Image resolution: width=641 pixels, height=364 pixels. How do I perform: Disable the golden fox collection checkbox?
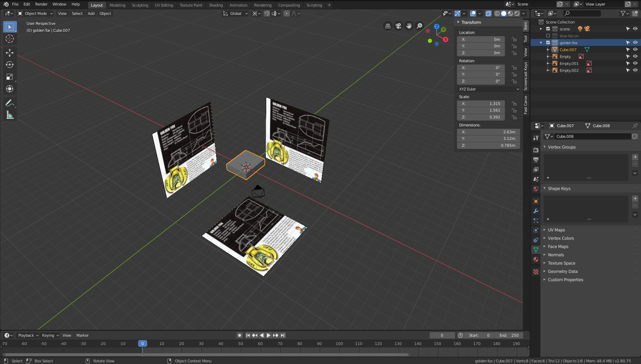tap(548, 43)
